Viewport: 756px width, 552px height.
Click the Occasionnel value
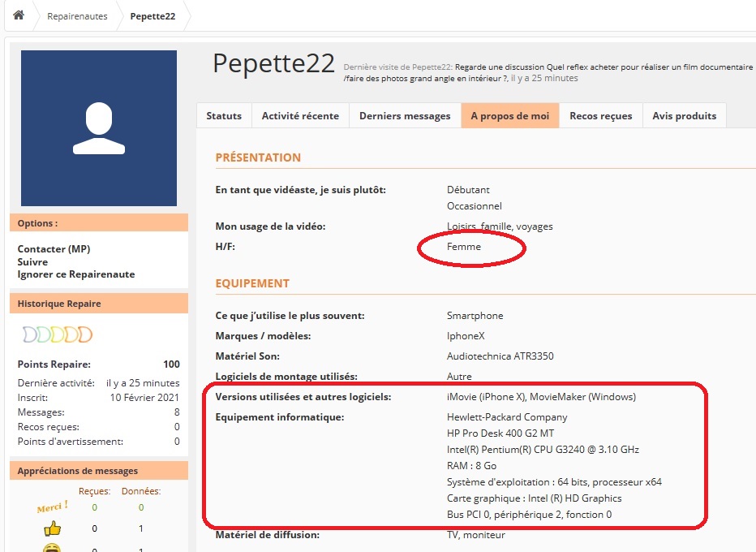[x=475, y=206]
